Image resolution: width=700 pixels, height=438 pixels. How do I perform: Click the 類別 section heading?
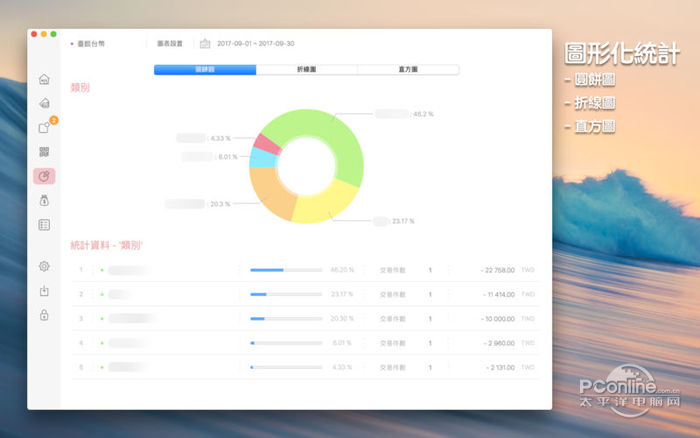(x=80, y=88)
